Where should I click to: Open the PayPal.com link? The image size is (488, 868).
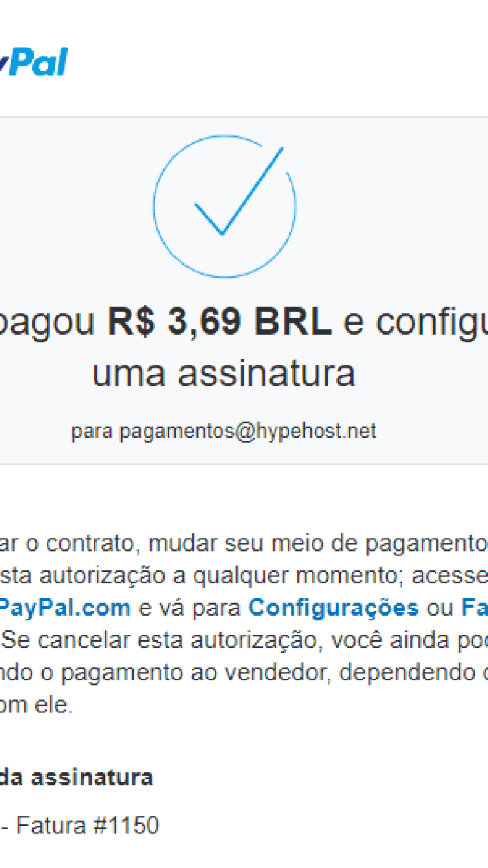coord(65,608)
